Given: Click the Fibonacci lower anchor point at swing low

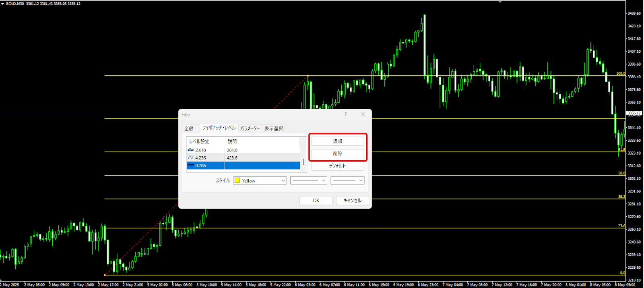Looking at the screenshot, I should [105, 275].
